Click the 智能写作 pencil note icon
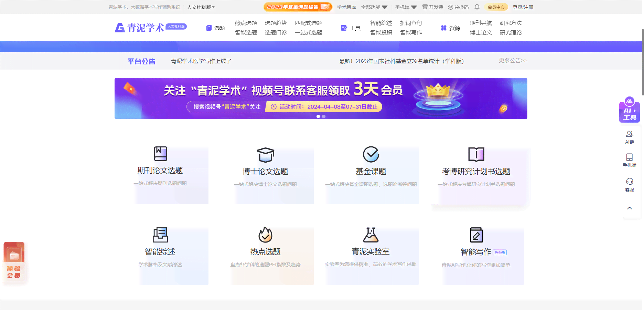644x310 pixels. [476, 235]
